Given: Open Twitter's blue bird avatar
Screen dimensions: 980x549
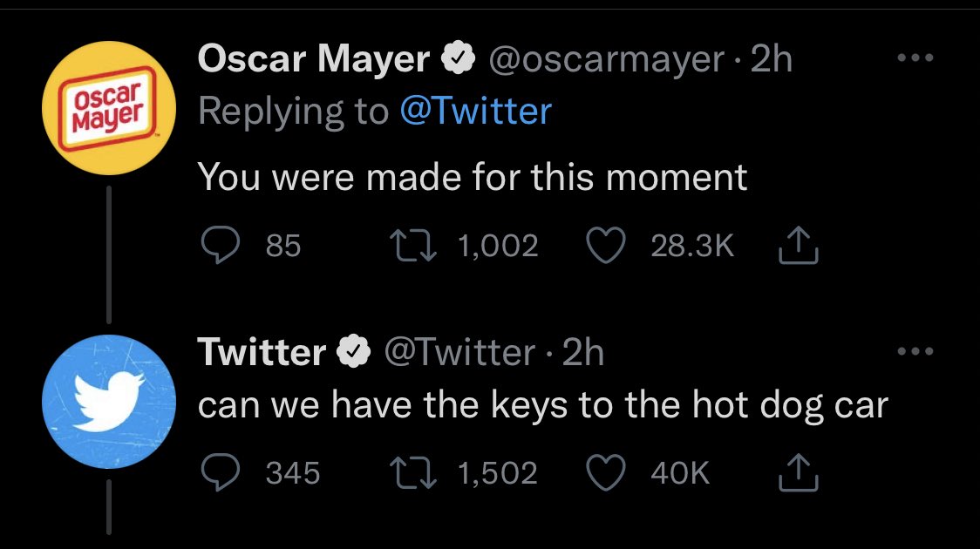Looking at the screenshot, I should 109,401.
